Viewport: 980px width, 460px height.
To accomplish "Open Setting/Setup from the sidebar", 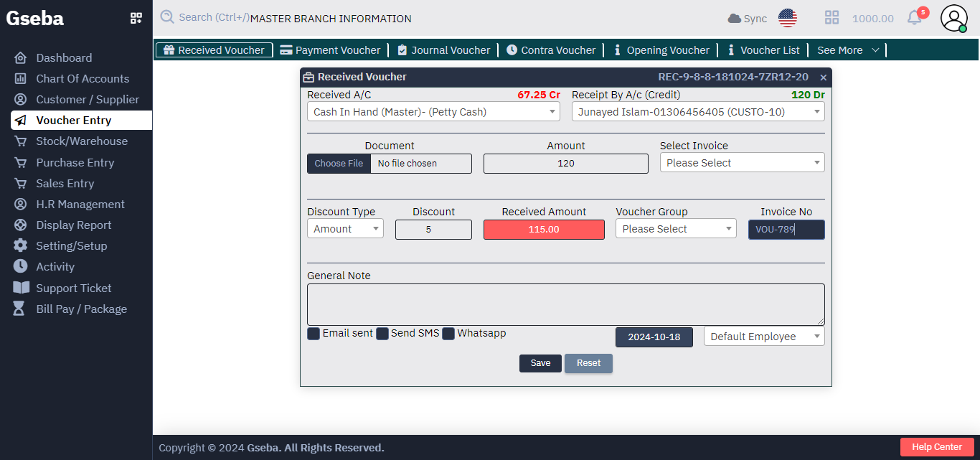I will [x=72, y=245].
